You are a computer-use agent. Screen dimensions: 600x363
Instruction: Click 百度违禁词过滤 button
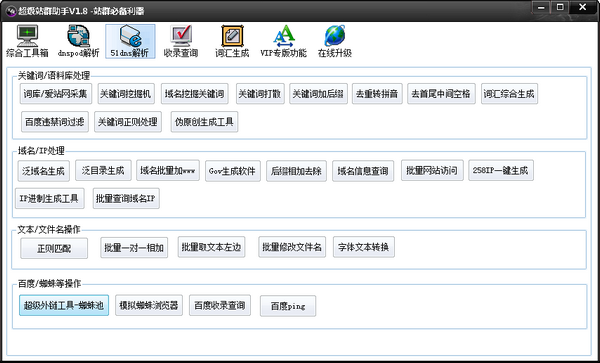click(55, 122)
